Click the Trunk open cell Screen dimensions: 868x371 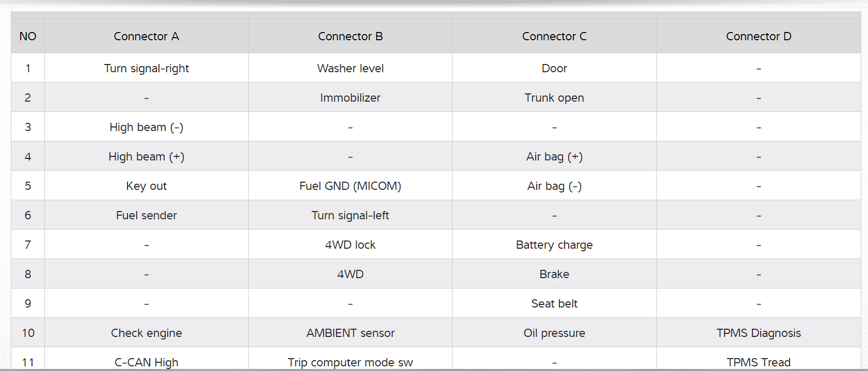(x=554, y=98)
